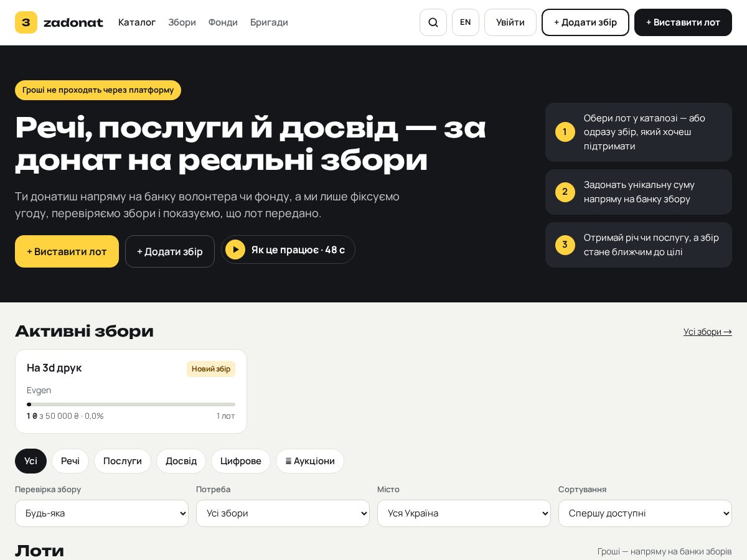
Task: Select the Послуги filter tab
Action: 123,461
